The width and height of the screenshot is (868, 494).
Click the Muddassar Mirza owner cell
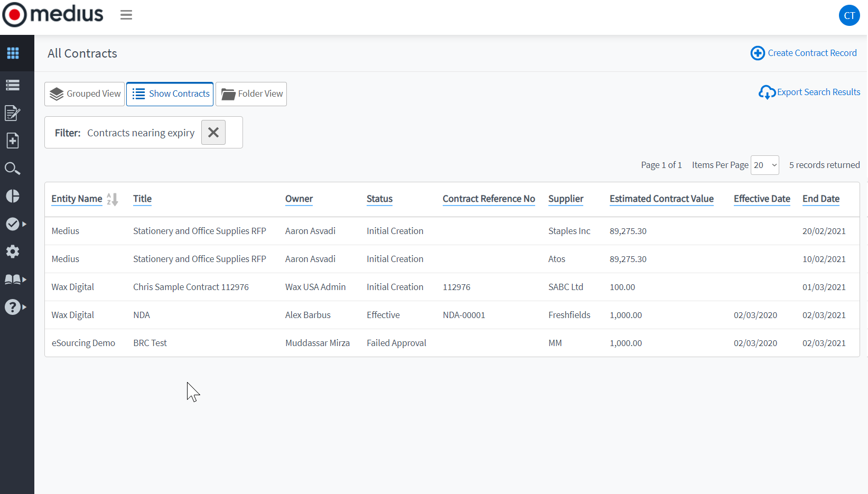point(318,343)
